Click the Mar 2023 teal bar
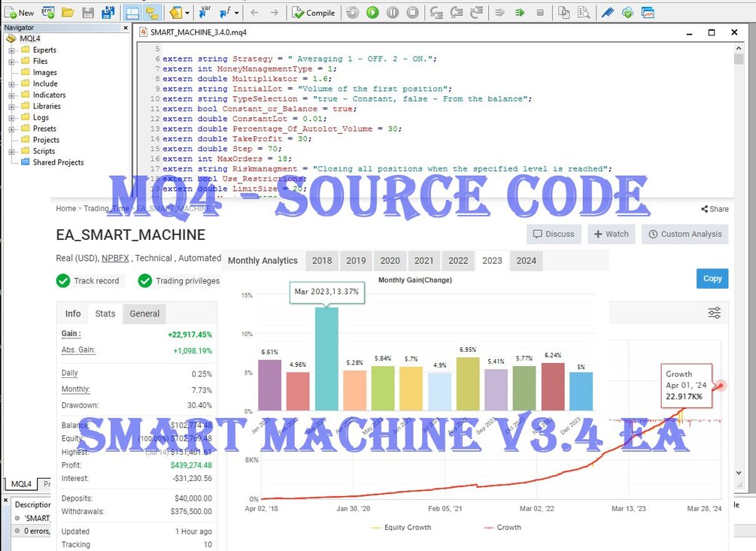 (326, 359)
